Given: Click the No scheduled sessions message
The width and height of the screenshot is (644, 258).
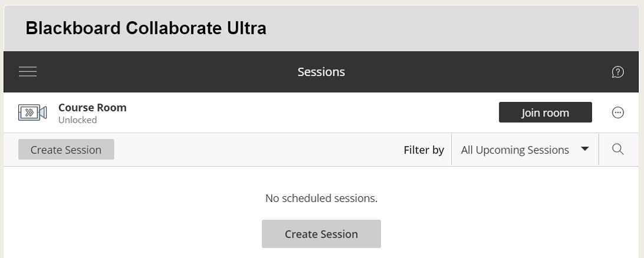Looking at the screenshot, I should pos(321,198).
